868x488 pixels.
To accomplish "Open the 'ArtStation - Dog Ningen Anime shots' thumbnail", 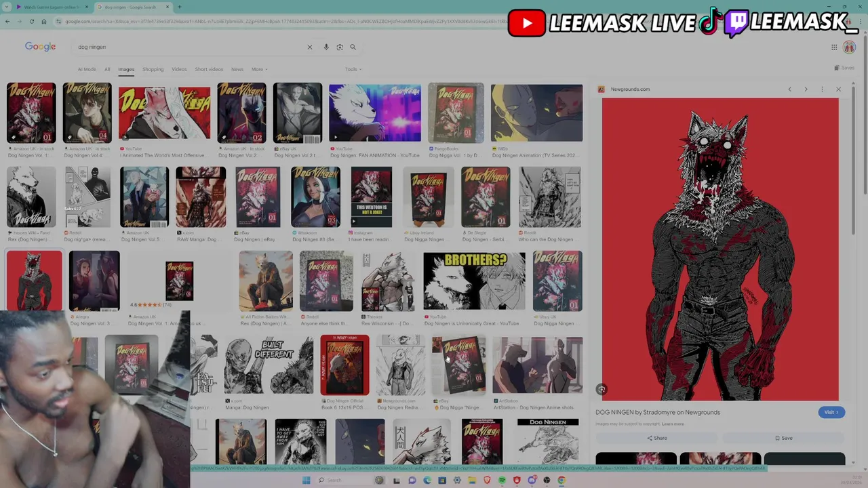I will click(x=537, y=365).
